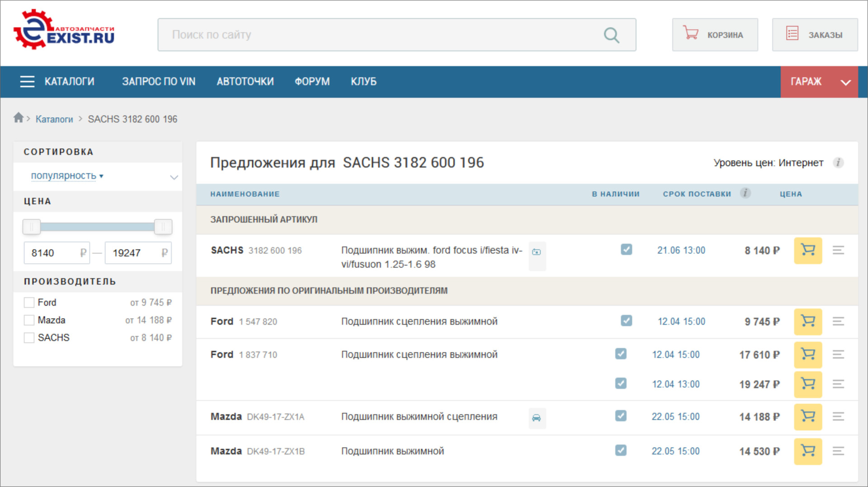Tick the Mazda manufacturer checkbox
The width and height of the screenshot is (868, 487).
pyautogui.click(x=29, y=320)
